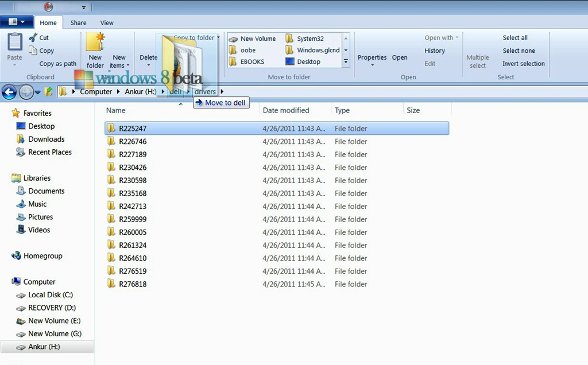Open the Desktop favorite location

(x=41, y=126)
